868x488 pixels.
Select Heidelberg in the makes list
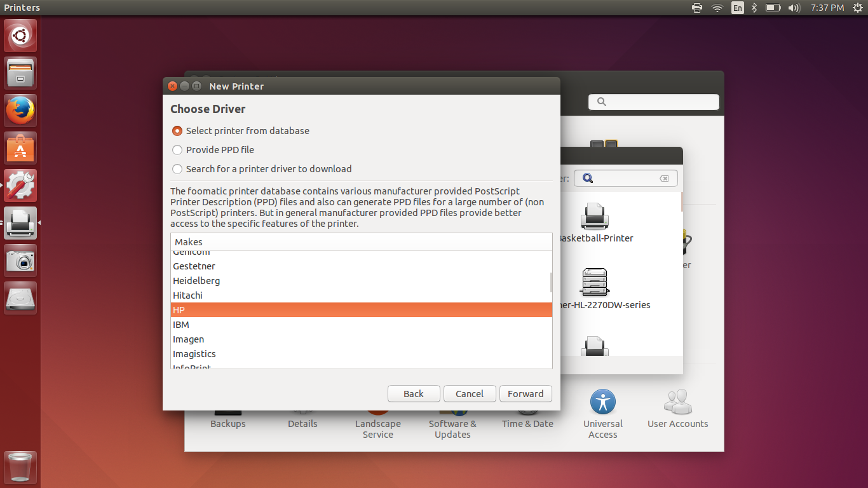coord(362,281)
